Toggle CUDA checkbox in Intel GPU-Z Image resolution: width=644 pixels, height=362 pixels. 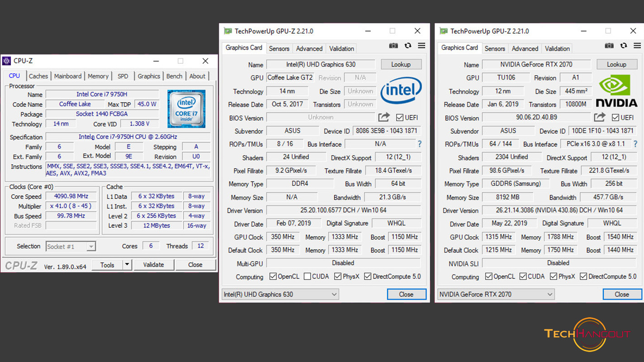(x=308, y=276)
